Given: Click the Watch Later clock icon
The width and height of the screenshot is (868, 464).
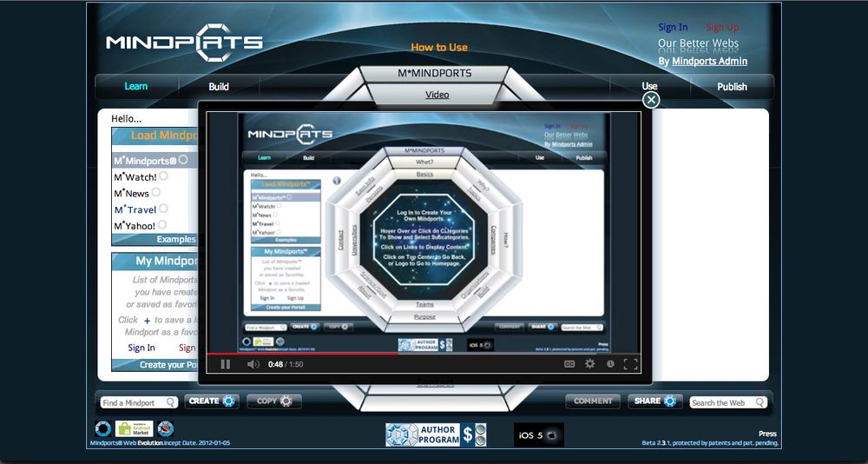Looking at the screenshot, I should click(x=610, y=364).
